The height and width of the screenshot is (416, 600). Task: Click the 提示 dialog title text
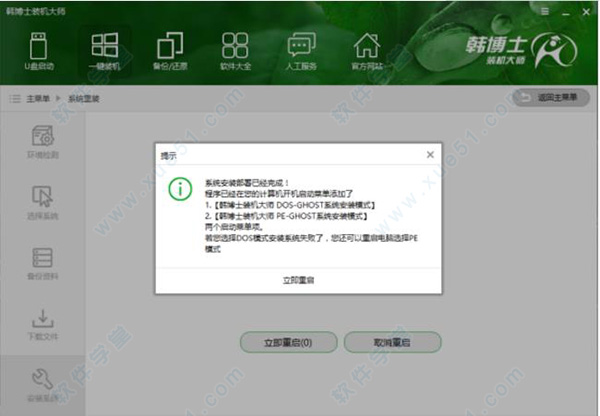click(x=169, y=156)
